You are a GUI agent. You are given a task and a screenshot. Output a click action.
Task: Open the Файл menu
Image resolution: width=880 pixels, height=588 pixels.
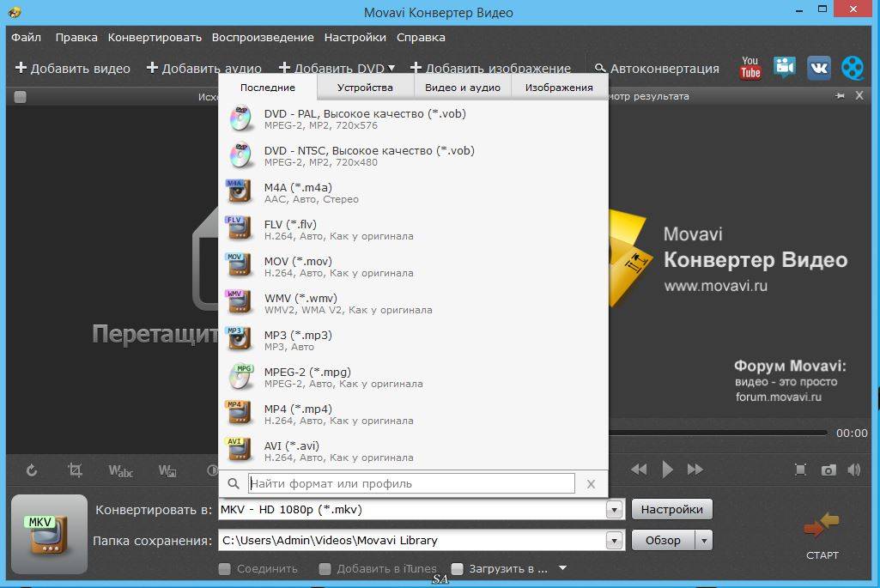(x=27, y=37)
